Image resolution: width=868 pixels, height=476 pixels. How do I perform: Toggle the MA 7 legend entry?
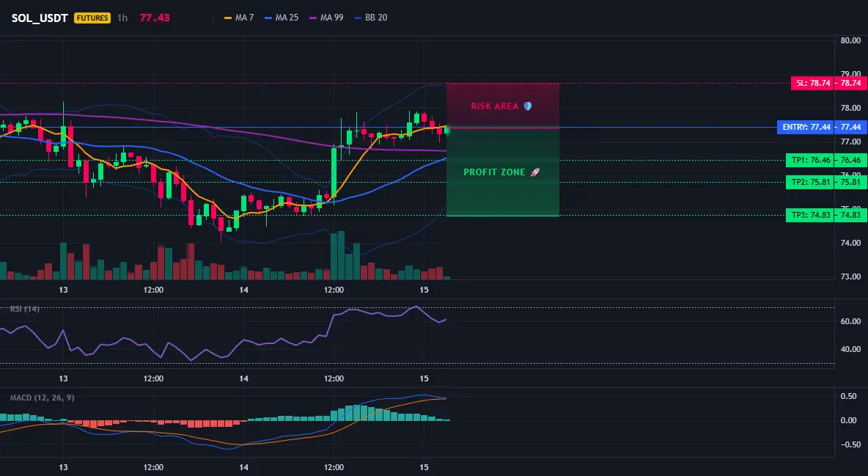pyautogui.click(x=238, y=18)
